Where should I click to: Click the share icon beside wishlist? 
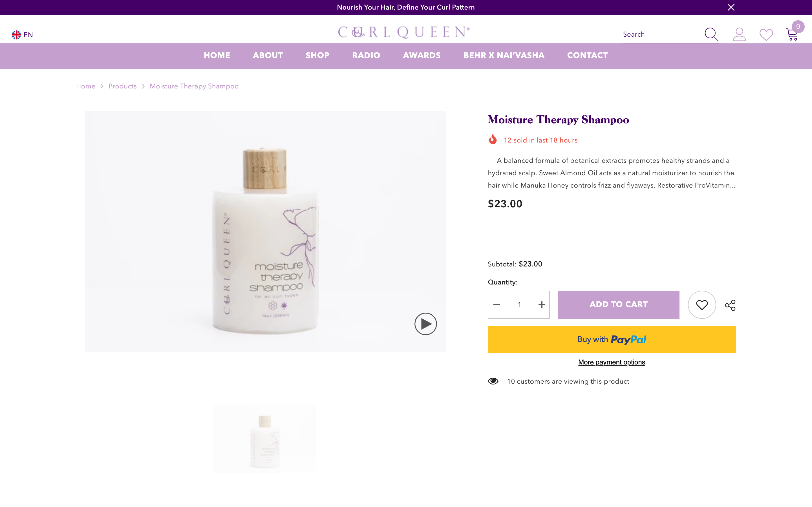pyautogui.click(x=730, y=305)
